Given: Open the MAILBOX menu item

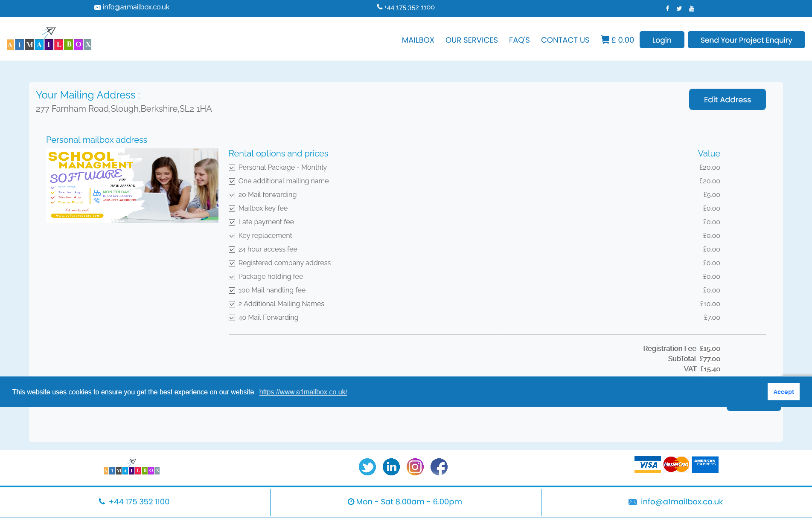Looking at the screenshot, I should 418,40.
